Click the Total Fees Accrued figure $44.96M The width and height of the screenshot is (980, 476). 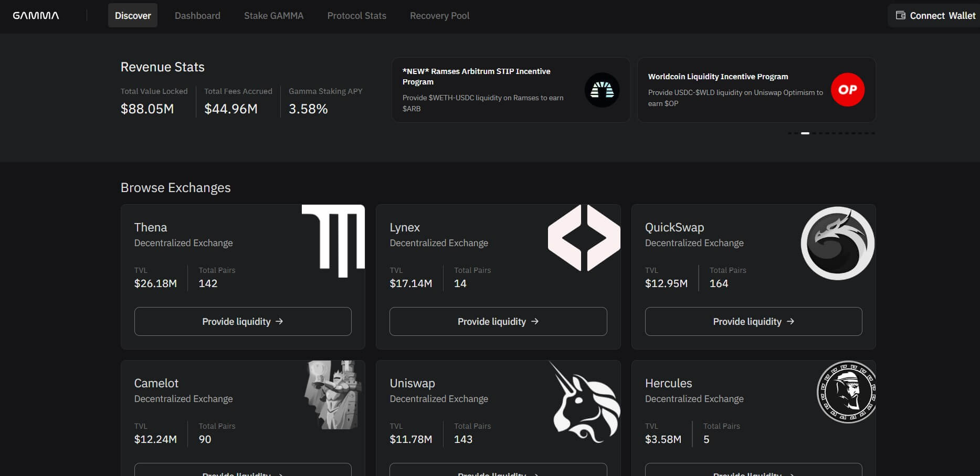pos(231,109)
